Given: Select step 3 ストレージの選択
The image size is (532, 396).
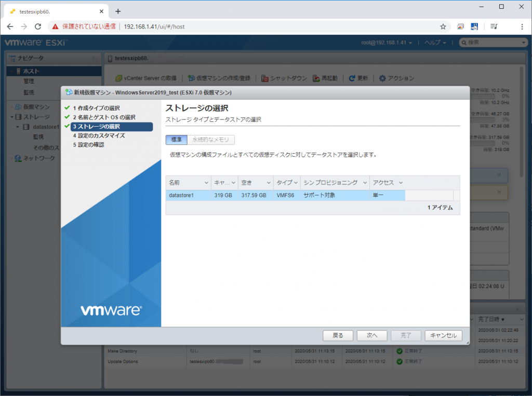Looking at the screenshot, I should pos(112,127).
